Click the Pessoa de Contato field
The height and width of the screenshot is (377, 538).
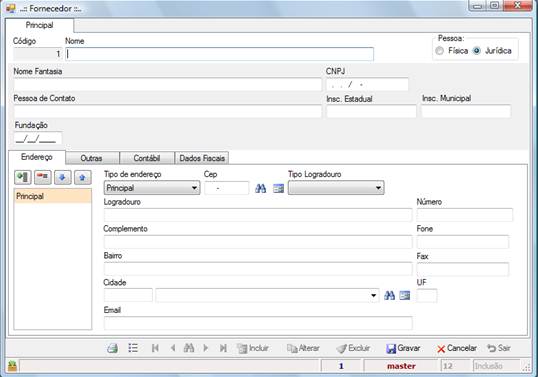pos(167,111)
